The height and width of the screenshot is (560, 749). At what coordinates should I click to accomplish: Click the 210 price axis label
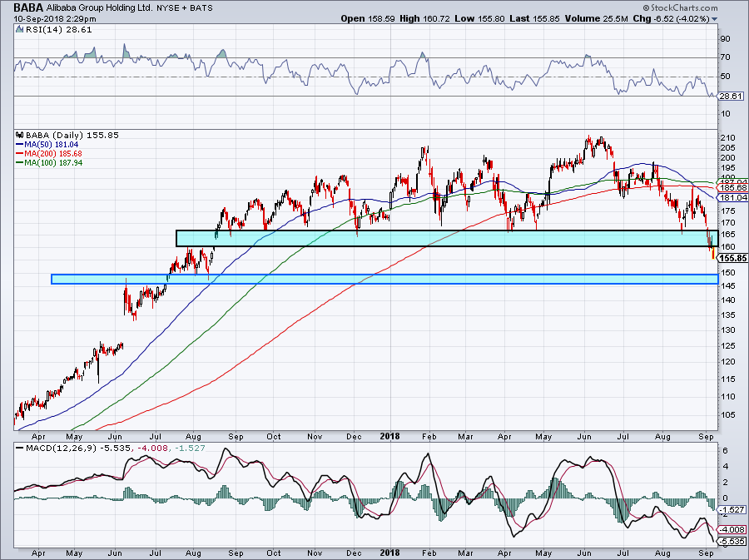point(729,138)
